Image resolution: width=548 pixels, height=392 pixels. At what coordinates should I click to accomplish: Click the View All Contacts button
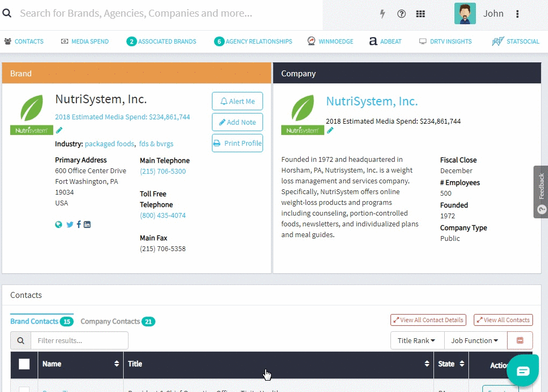click(x=503, y=320)
